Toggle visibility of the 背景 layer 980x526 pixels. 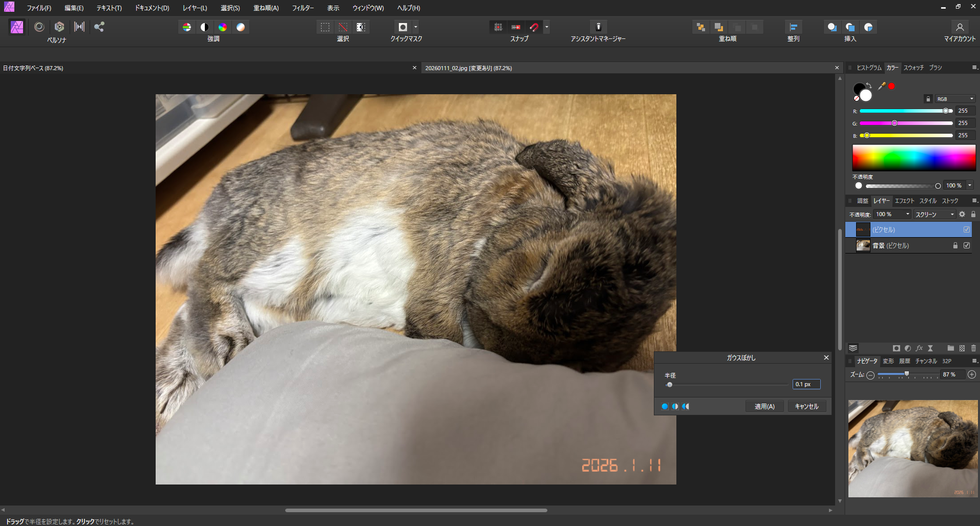(967, 245)
